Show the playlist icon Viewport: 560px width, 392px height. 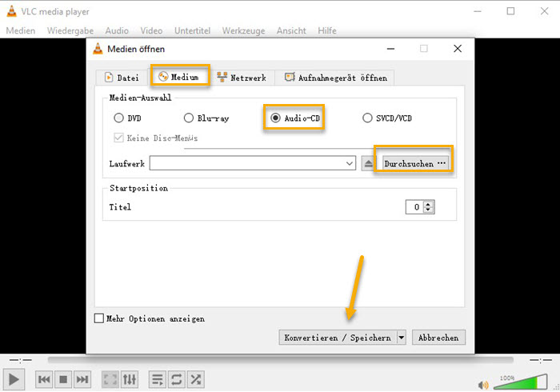tap(157, 379)
